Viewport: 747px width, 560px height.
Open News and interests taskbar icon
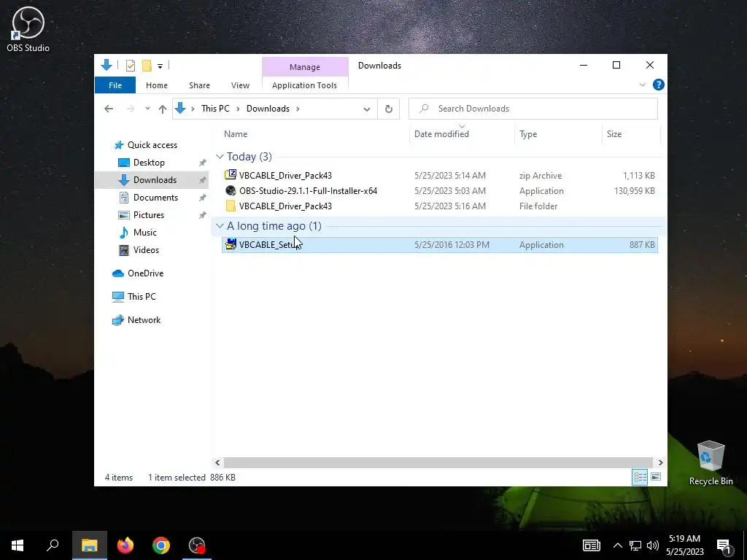(x=591, y=545)
